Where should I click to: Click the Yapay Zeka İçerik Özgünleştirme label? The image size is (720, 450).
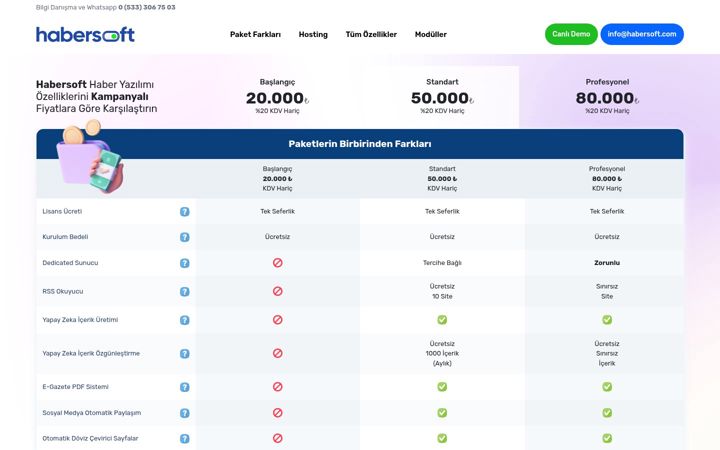tap(91, 354)
